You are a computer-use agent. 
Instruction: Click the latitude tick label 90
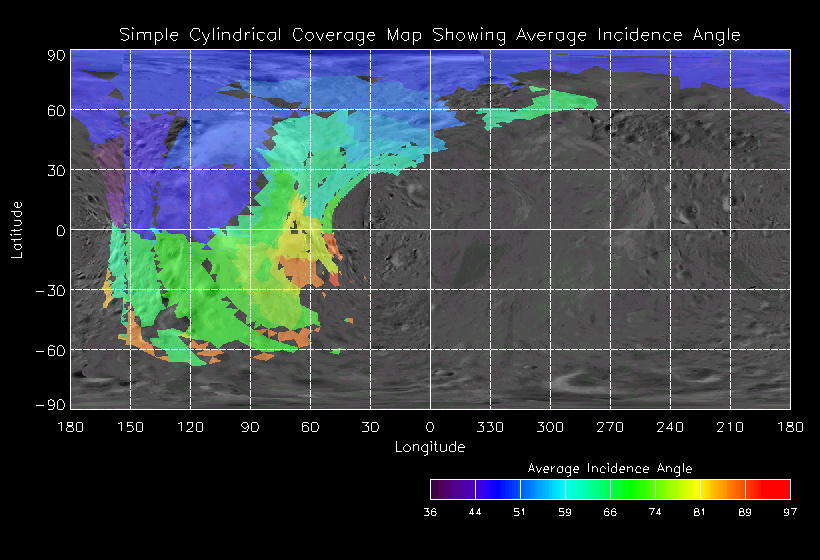pyautogui.click(x=56, y=55)
